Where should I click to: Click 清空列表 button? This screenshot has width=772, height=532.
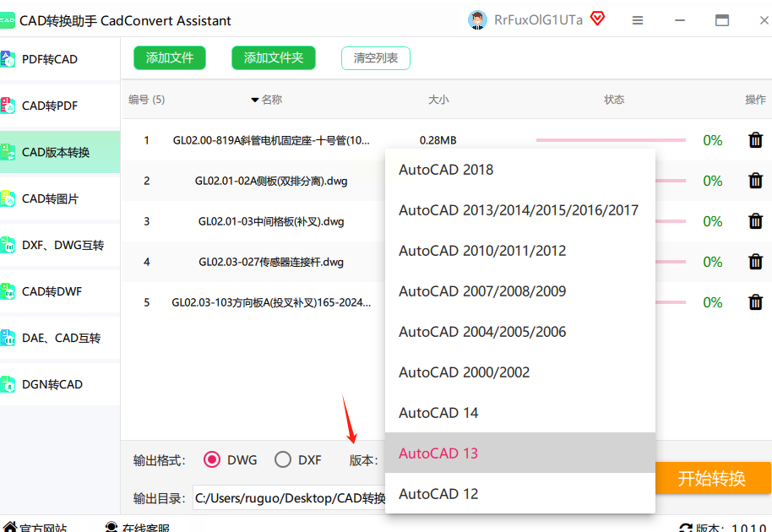tap(376, 58)
